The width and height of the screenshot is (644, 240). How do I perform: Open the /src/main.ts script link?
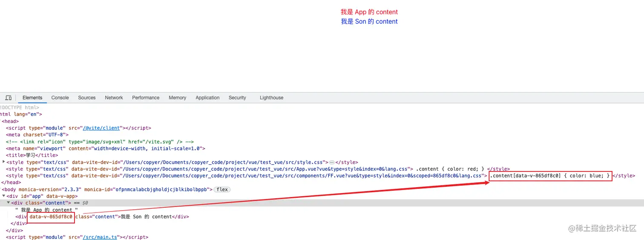100,237
